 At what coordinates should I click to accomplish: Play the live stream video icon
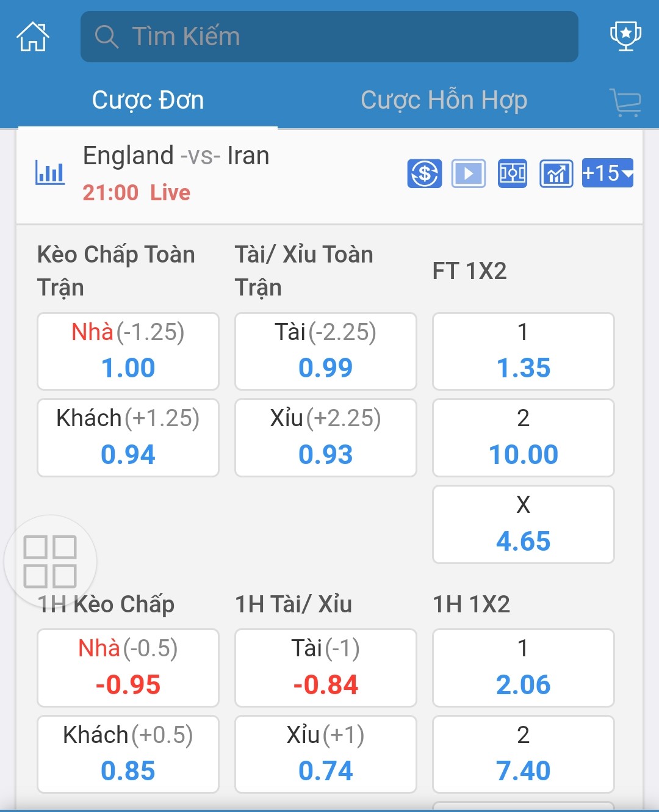pos(468,173)
